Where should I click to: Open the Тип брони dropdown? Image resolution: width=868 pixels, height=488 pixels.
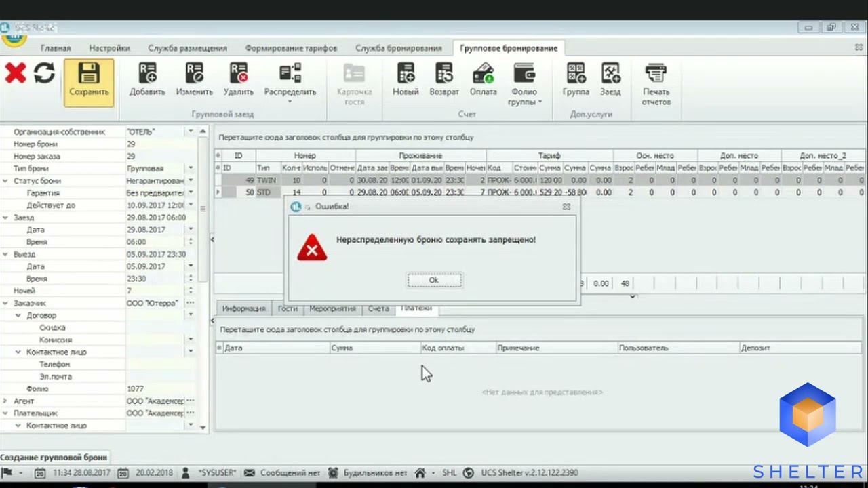[x=191, y=168]
